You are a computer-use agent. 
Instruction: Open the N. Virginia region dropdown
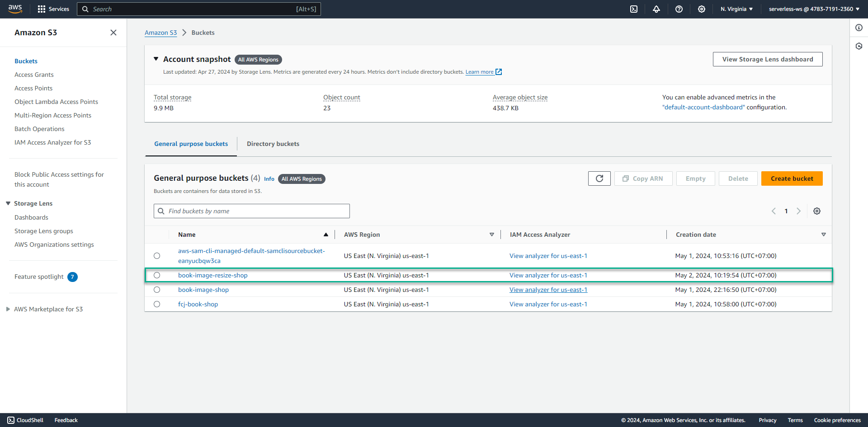tap(736, 9)
